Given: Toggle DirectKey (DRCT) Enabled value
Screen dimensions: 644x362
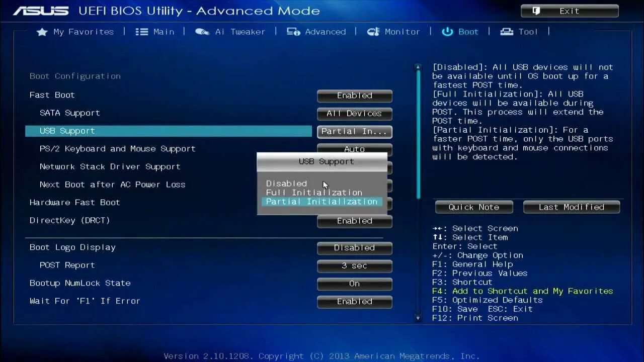Looking at the screenshot, I should tap(355, 221).
